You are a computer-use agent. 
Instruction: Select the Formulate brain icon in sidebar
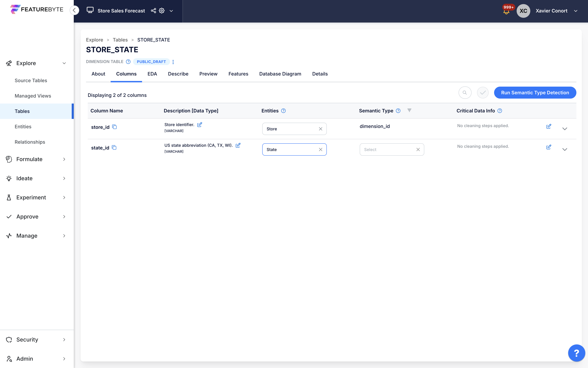tap(9, 159)
